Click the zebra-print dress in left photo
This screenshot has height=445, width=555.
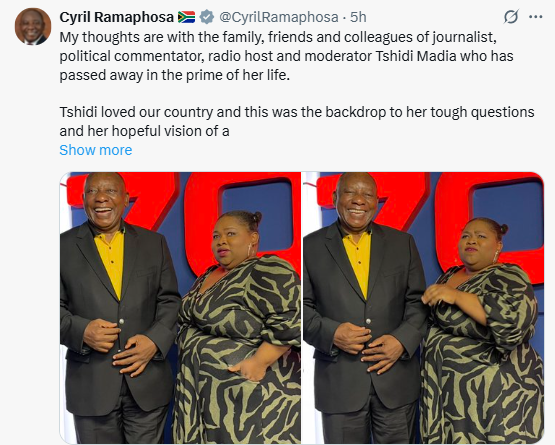coord(237,350)
